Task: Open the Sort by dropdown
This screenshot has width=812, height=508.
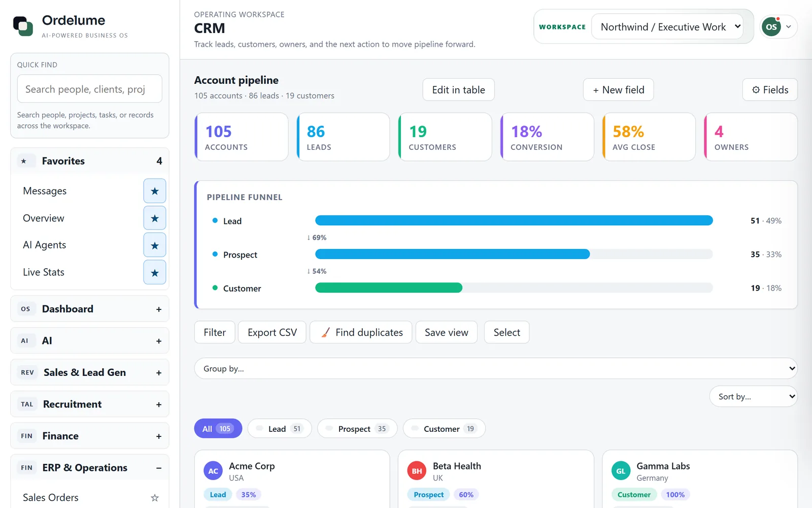Action: click(753, 396)
